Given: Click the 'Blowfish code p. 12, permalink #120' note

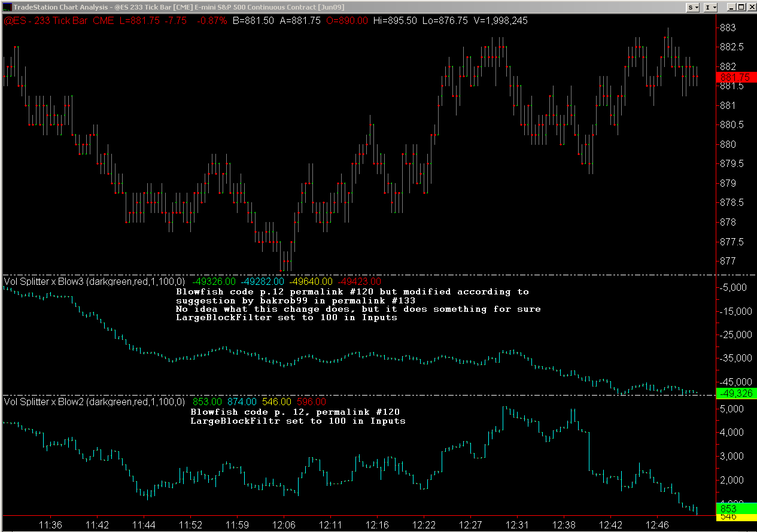Looking at the screenshot, I should tap(295, 412).
